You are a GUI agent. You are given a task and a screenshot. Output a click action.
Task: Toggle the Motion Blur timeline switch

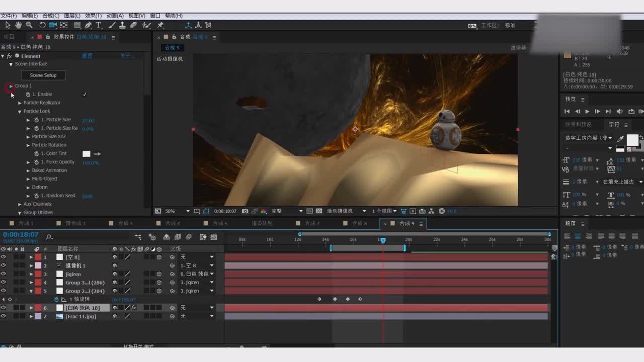pos(189,237)
